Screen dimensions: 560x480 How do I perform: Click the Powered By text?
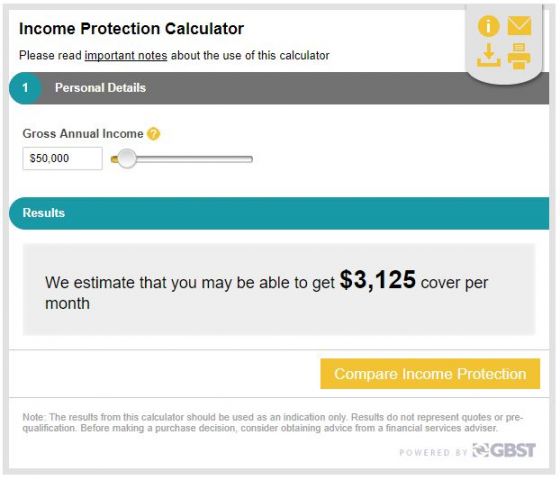[x=433, y=452]
